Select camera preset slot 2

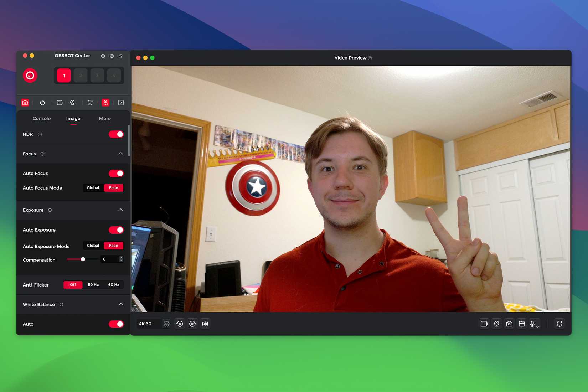(x=81, y=75)
